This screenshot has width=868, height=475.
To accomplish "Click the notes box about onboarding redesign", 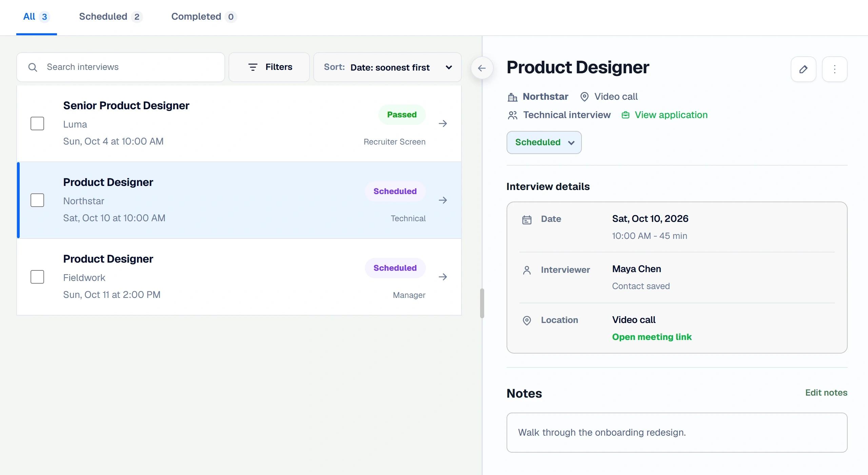I will coord(677,433).
